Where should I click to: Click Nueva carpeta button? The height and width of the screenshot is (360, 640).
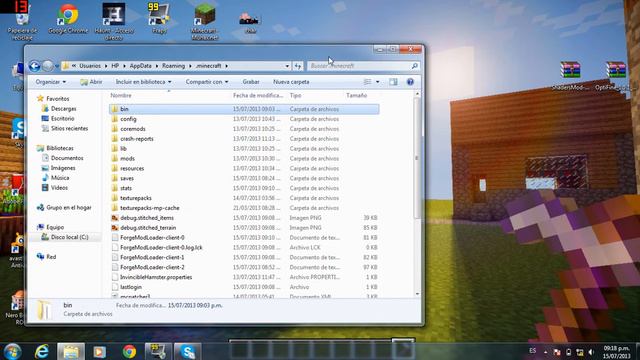pos(291,82)
